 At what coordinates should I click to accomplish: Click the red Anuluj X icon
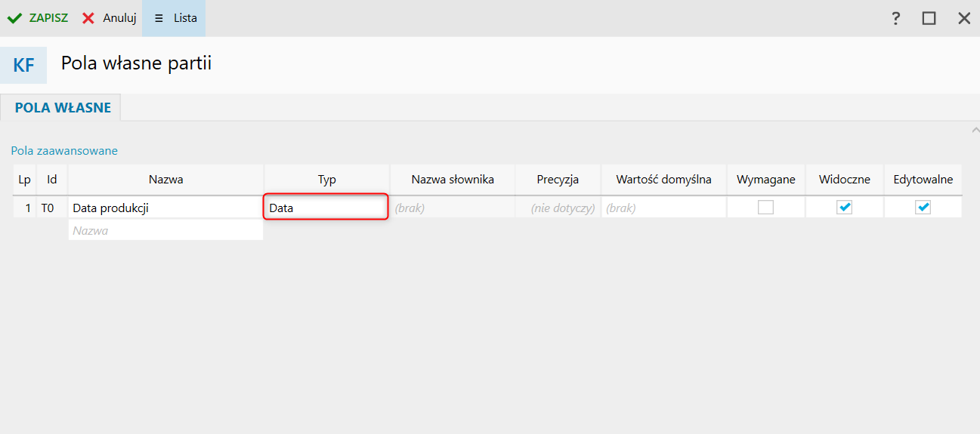point(88,18)
